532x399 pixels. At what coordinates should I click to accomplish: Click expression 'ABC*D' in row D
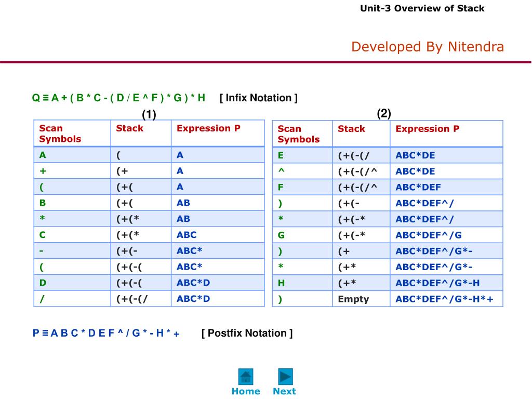pos(193,283)
